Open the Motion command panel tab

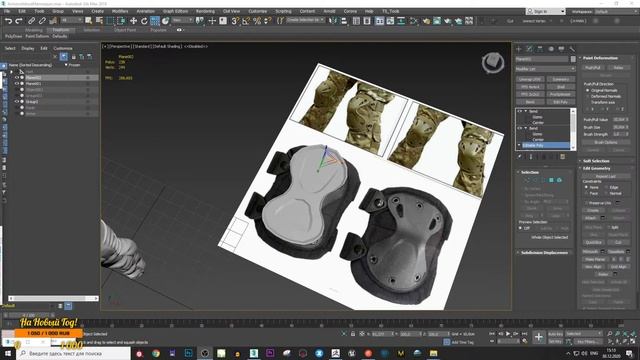point(551,49)
